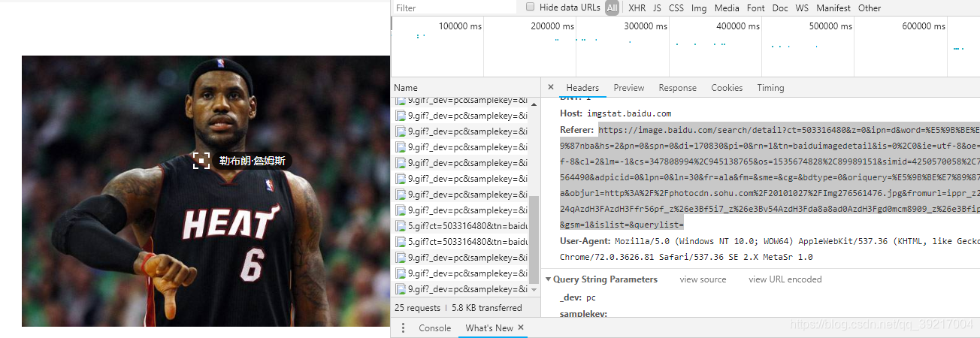Click the 5.8 KB transferred status text
Screen dimensions: 980x338
487,308
